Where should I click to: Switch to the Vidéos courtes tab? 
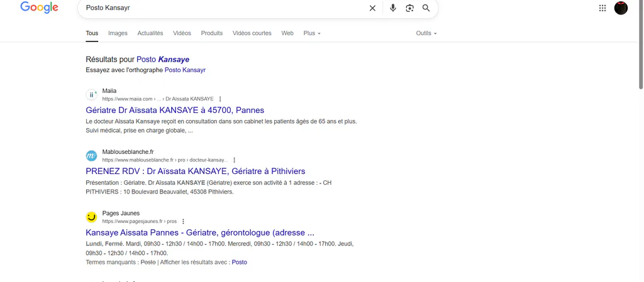252,33
